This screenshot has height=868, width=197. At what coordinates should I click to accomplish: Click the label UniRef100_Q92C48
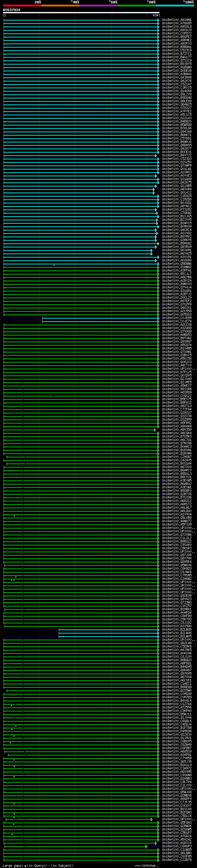tap(177, 643)
